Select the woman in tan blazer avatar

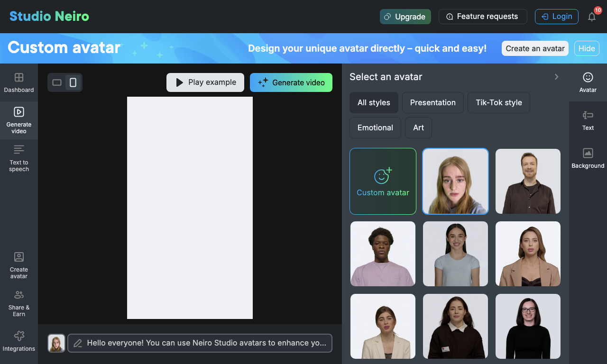click(528, 254)
